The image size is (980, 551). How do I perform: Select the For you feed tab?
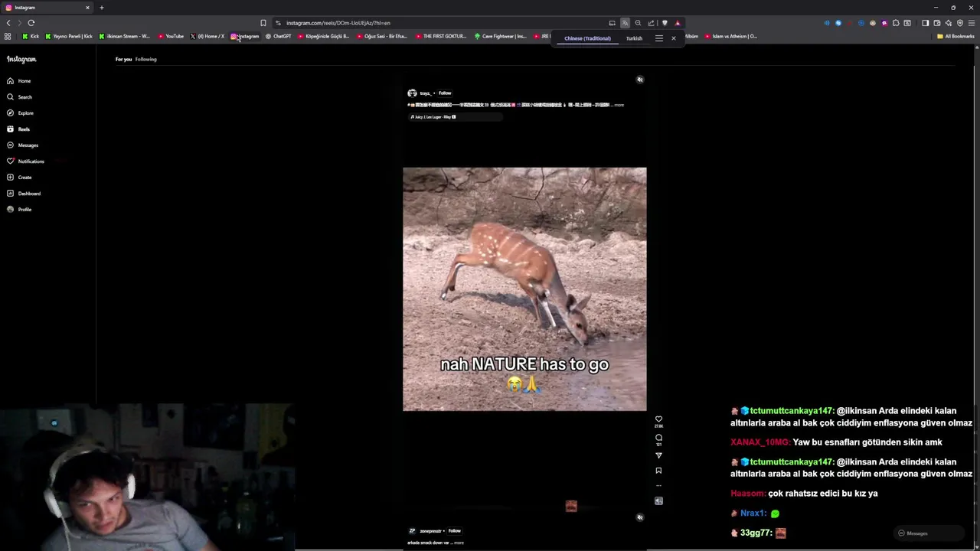point(123,59)
